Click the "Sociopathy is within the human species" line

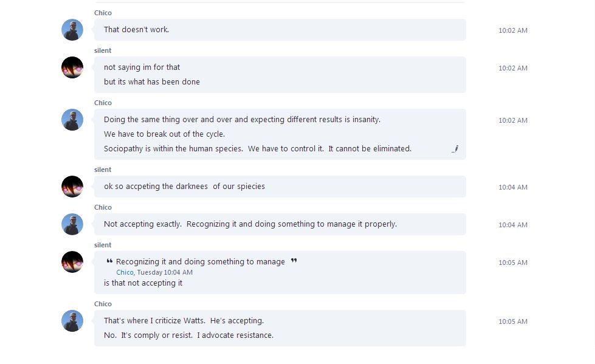tap(258, 148)
